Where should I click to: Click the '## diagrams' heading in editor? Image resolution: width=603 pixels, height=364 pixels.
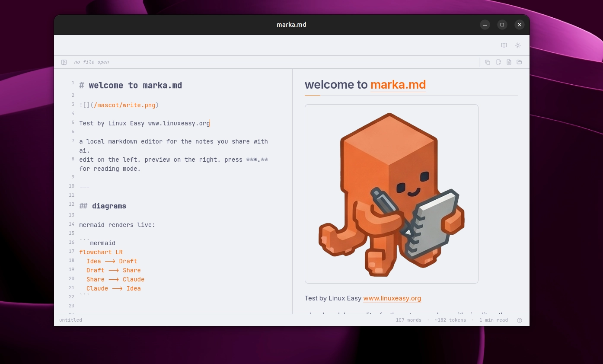pos(103,206)
